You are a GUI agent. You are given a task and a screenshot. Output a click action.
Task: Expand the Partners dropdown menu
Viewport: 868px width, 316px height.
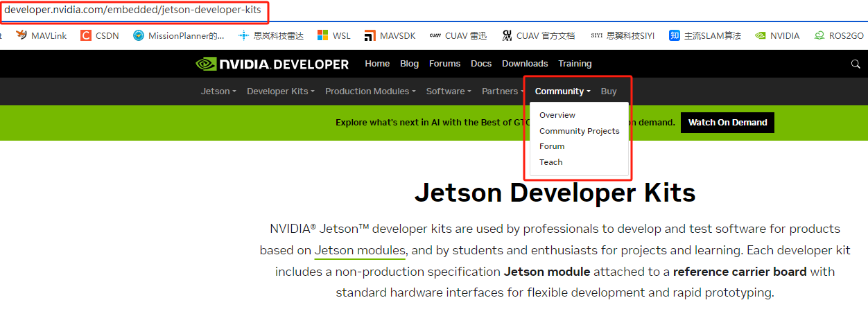coord(503,91)
